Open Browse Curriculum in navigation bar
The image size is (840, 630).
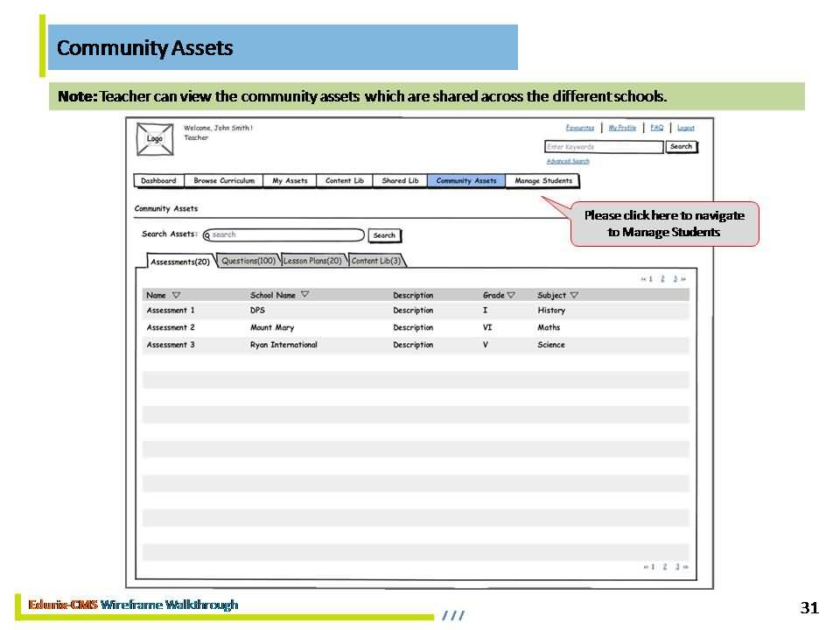[224, 181]
